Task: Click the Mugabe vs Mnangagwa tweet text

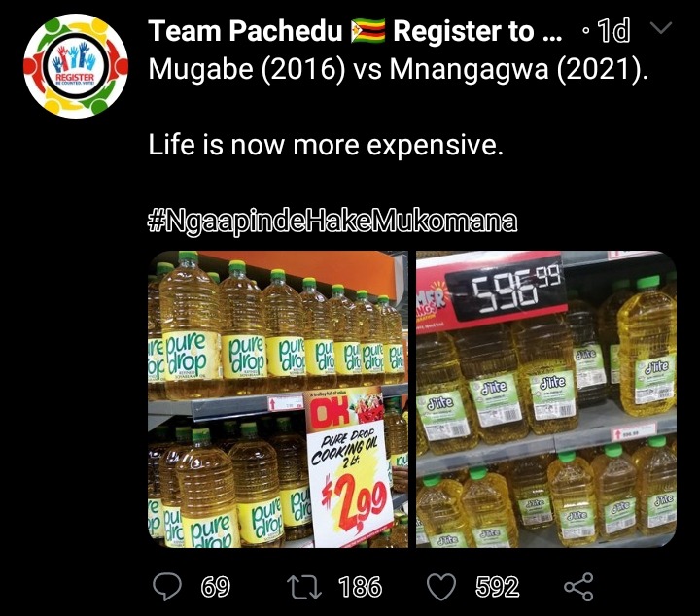Action: click(x=398, y=69)
